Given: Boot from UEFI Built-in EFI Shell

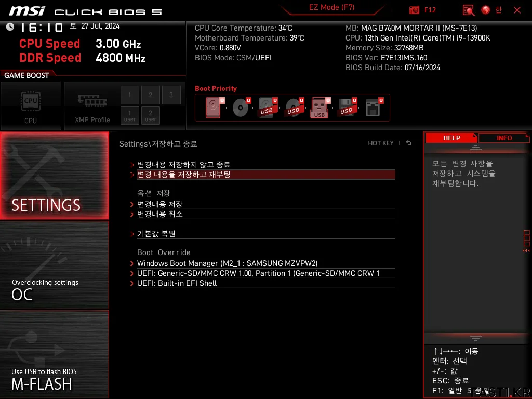Looking at the screenshot, I should pos(266,283).
